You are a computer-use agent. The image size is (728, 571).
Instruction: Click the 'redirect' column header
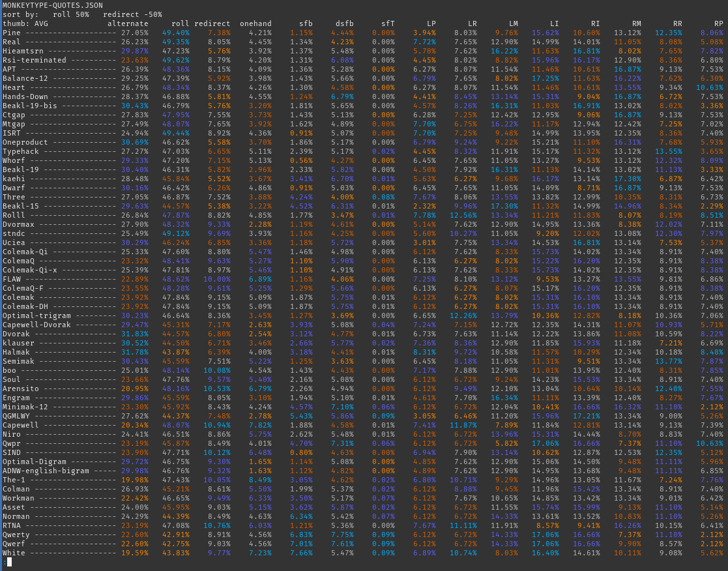(212, 23)
